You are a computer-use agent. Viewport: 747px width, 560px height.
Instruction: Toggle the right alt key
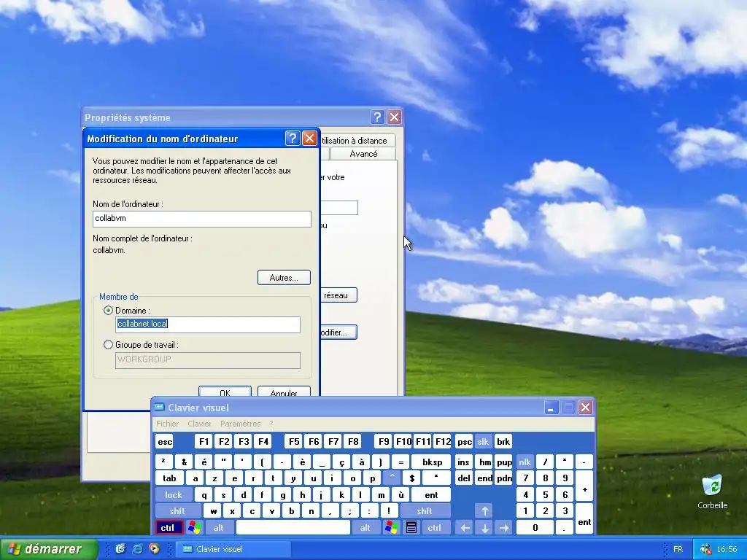pos(365,528)
